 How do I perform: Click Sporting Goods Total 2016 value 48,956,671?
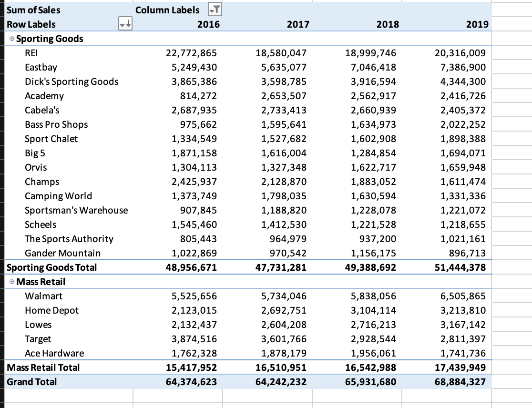pos(191,267)
